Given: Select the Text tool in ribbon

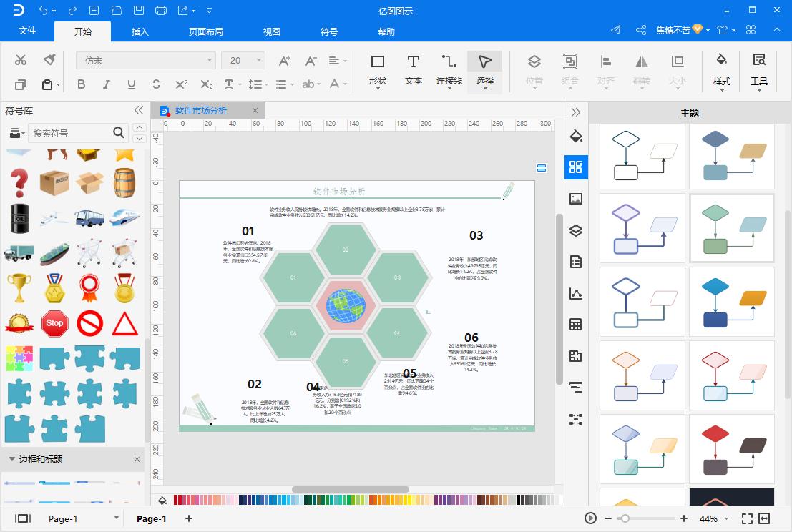Looking at the screenshot, I should pyautogui.click(x=413, y=69).
